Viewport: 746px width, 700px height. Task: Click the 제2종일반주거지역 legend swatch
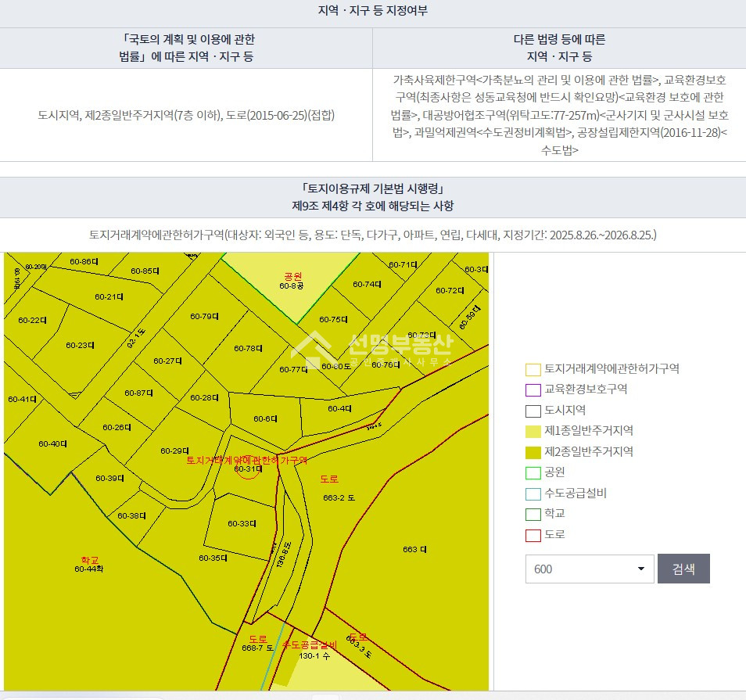533,452
